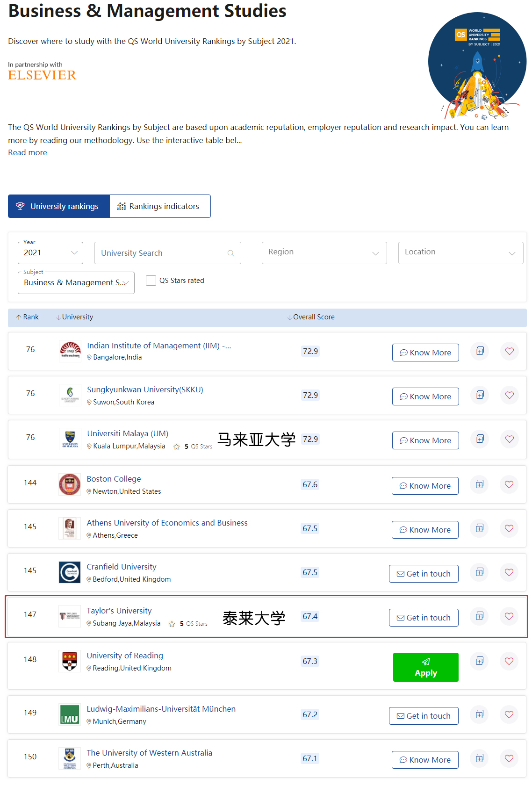
Task: Favorite Ludwig-Maximilians-Universität München
Action: (509, 714)
